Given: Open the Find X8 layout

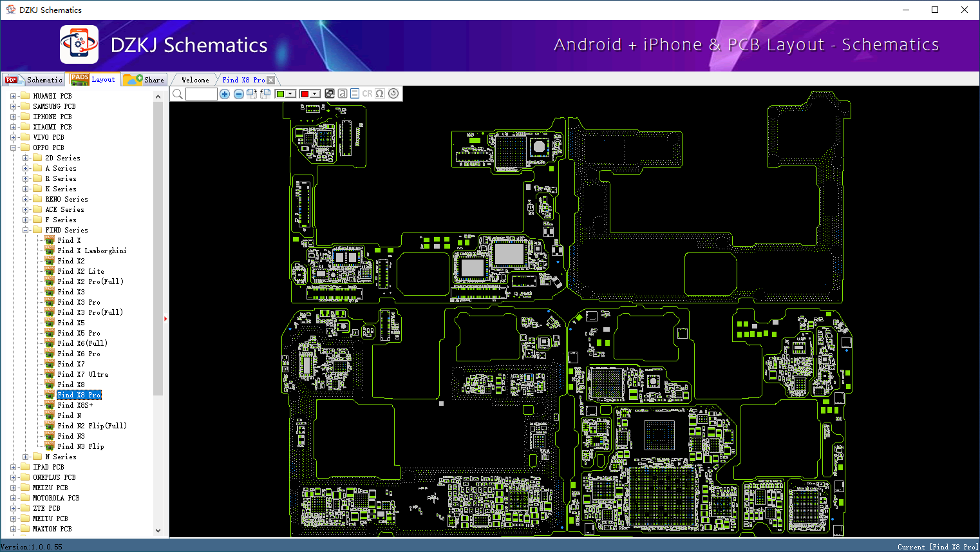Looking at the screenshot, I should pos(71,385).
